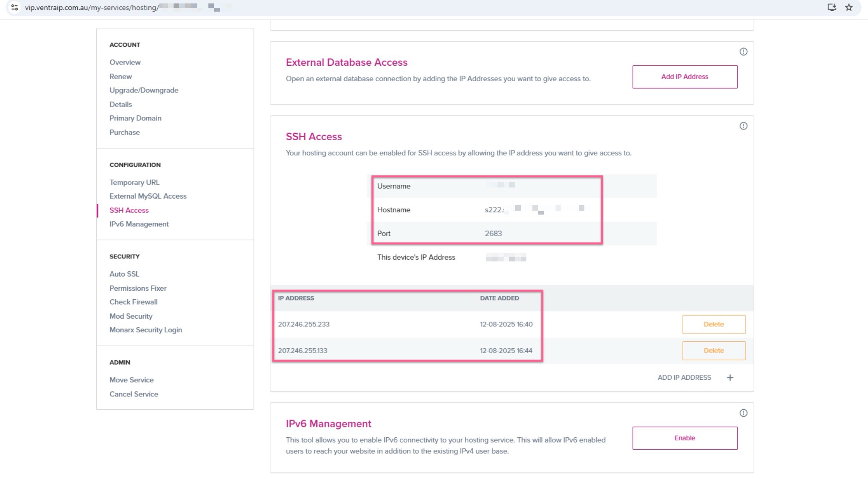868x479 pixels.
Task: Click the info icon in SSH Access panel
Action: 743,126
